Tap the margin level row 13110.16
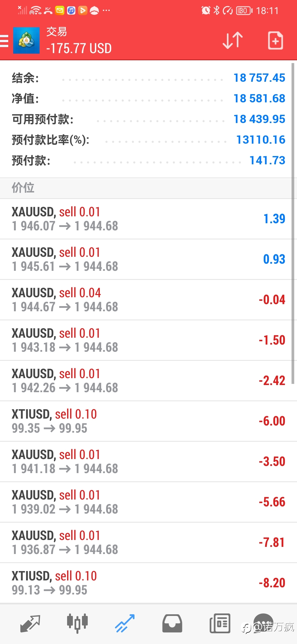 [148, 140]
